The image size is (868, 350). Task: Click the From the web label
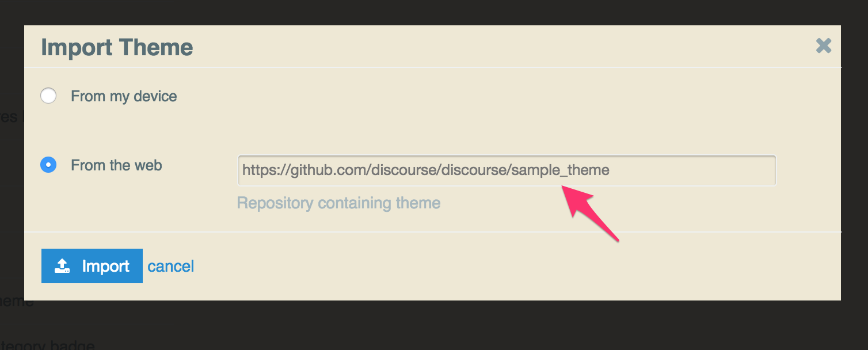[116, 165]
